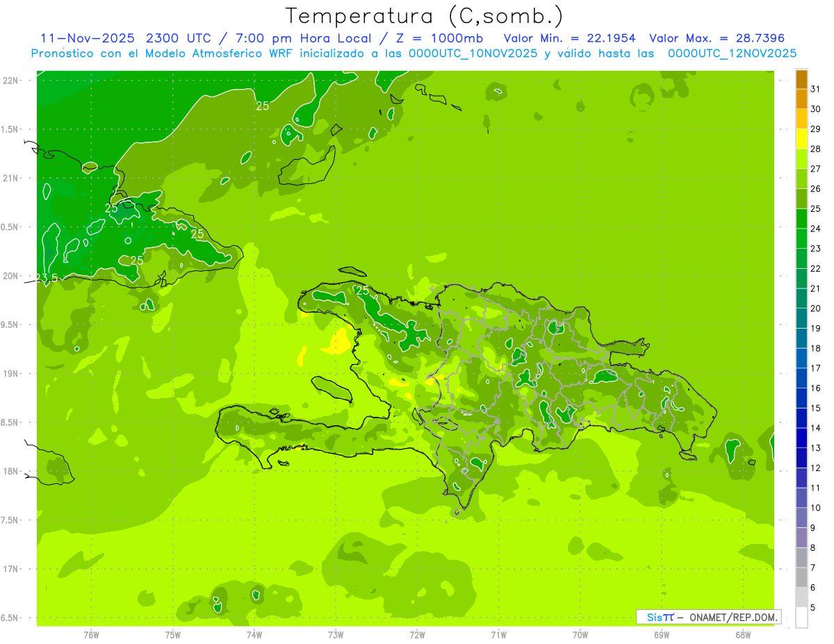Click the '76W' longitude axis label

point(91,635)
